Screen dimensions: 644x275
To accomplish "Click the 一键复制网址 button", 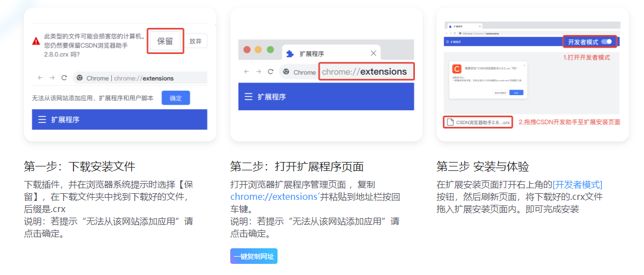I will (254, 256).
